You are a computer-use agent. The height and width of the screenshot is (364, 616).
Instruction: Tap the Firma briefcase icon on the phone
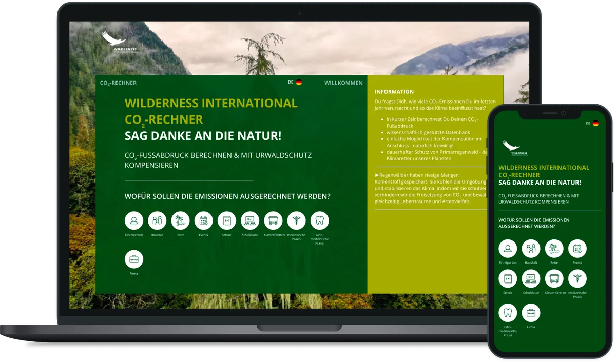pyautogui.click(x=531, y=313)
